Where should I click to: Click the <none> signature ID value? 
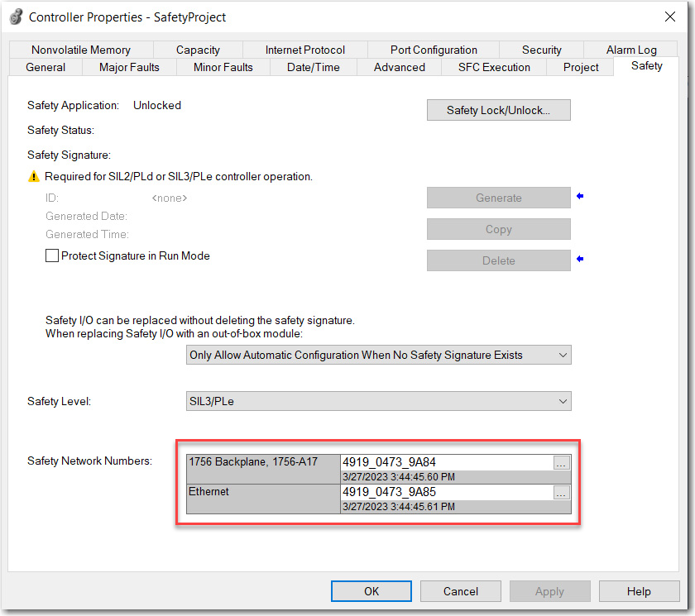click(x=170, y=198)
